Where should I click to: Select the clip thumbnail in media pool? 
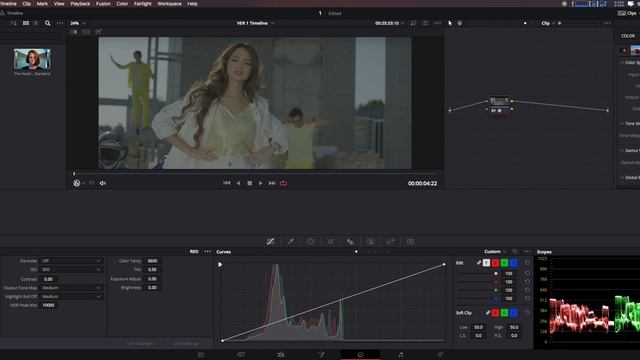(32, 59)
